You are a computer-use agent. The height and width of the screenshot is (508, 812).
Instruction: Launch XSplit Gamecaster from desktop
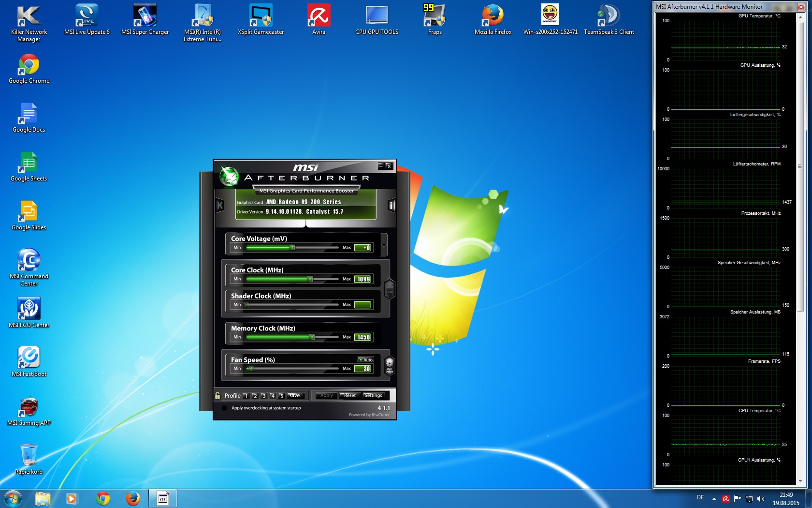point(261,19)
